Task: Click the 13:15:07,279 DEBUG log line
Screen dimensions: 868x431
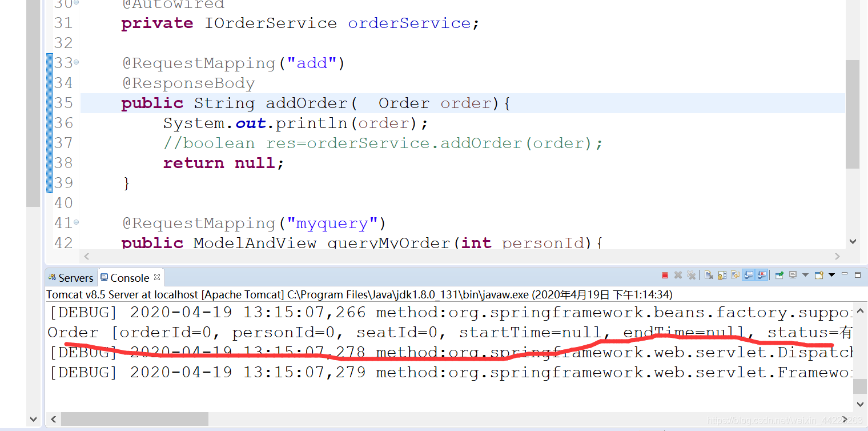Action: coord(451,373)
